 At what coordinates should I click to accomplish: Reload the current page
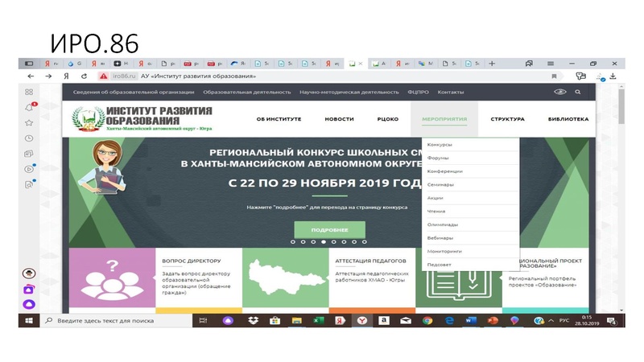click(x=85, y=76)
